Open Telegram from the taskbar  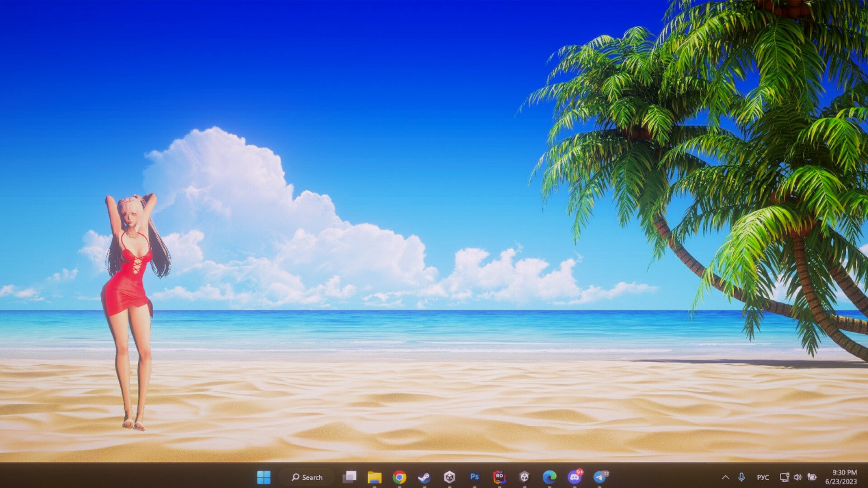(599, 477)
